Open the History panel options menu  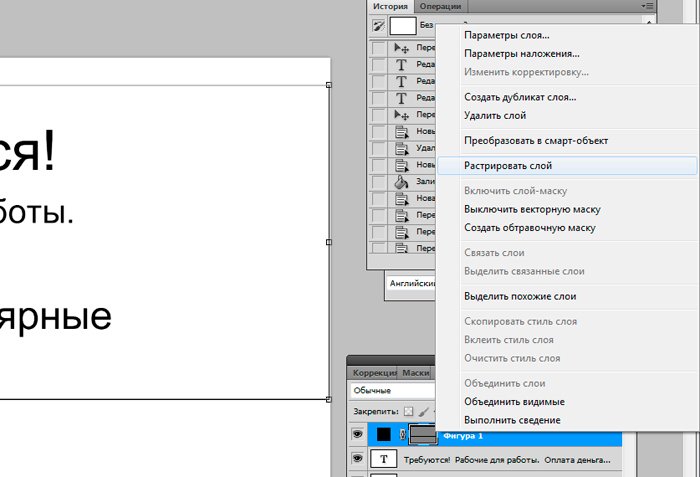click(648, 6)
